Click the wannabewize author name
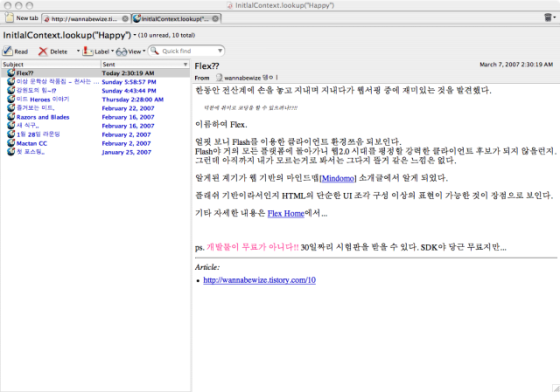Image resolution: width=560 pixels, height=392 pixels. click(242, 78)
